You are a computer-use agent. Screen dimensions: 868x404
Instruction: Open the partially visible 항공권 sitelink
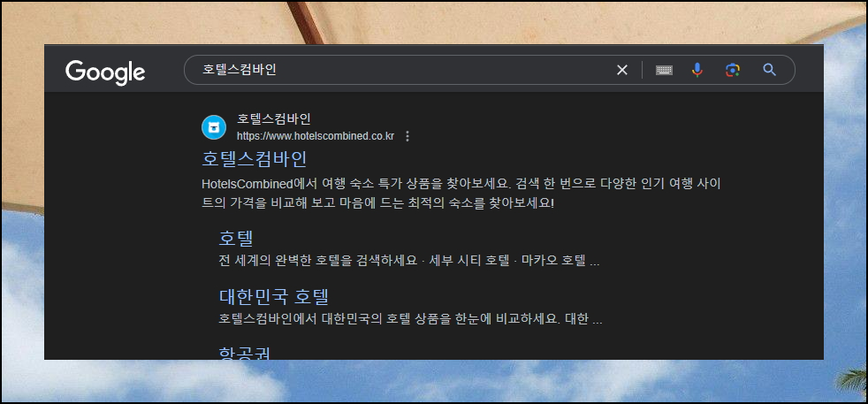(x=244, y=353)
